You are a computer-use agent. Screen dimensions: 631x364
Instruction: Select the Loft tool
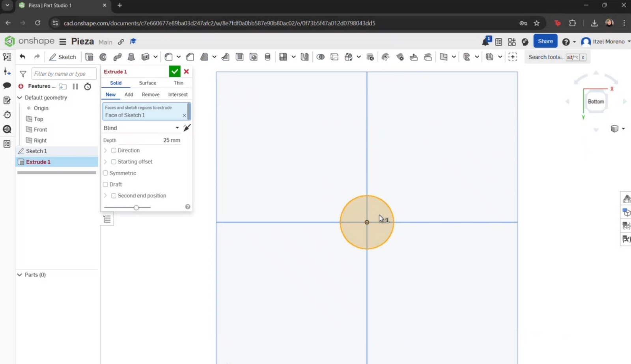[x=131, y=56]
